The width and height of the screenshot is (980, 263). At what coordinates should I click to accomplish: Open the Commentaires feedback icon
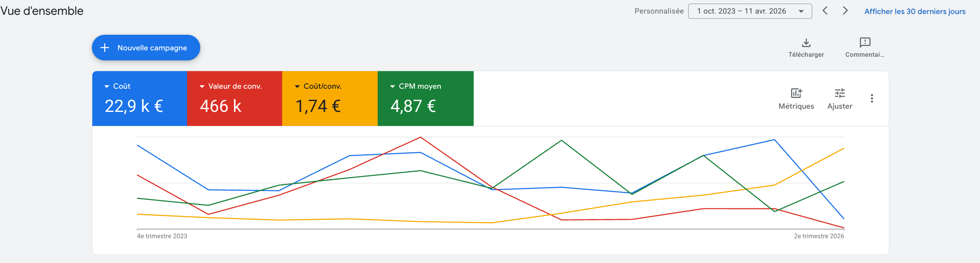click(x=865, y=43)
